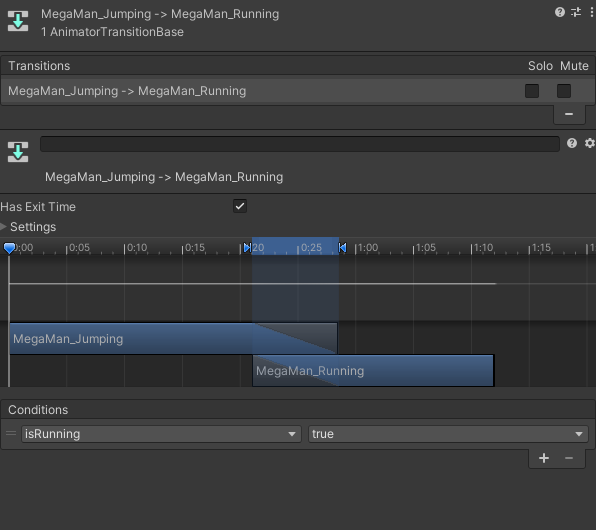Open help for the transition inspector header
596x530 pixels.
pos(560,13)
